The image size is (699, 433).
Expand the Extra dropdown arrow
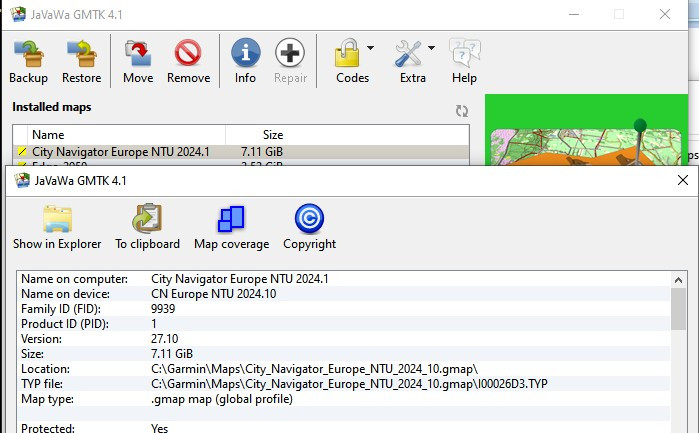(431, 48)
